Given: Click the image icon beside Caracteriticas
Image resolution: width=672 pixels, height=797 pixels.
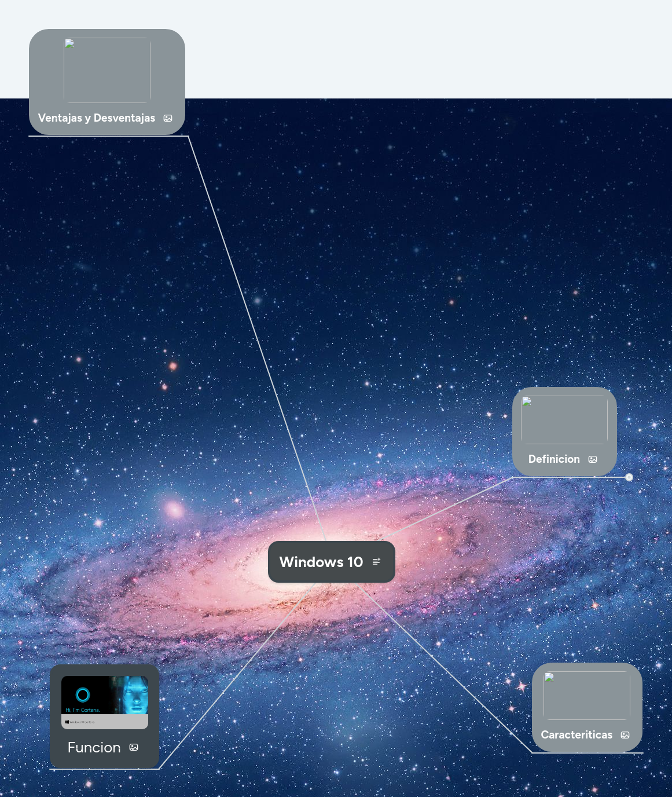Looking at the screenshot, I should [x=625, y=735].
